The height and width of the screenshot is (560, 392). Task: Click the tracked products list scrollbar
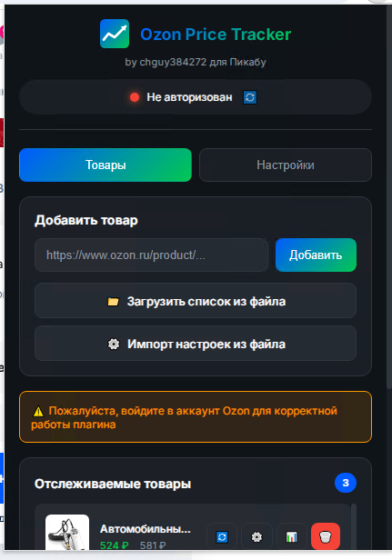(x=354, y=526)
